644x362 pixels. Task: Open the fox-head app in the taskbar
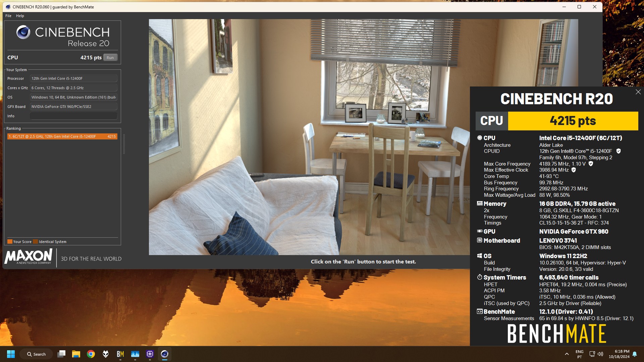(106, 354)
